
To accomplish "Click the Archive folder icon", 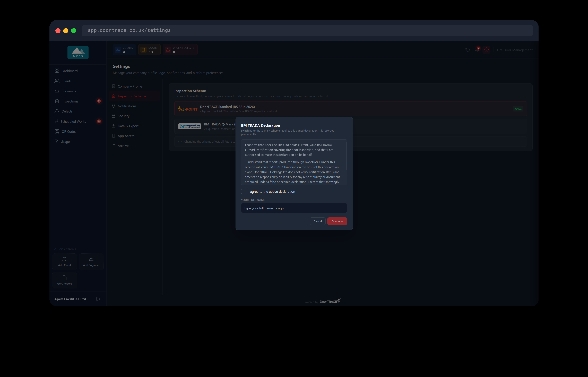I will pos(114,145).
